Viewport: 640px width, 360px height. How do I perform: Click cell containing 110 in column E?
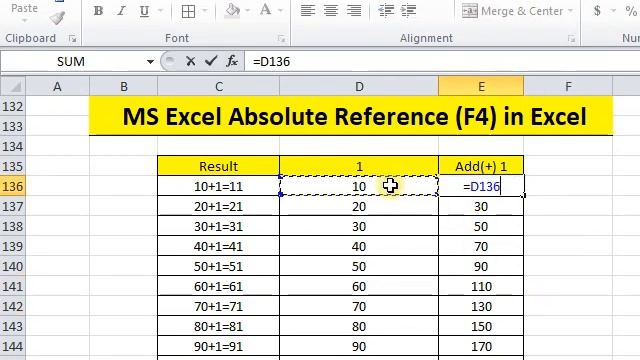click(481, 286)
